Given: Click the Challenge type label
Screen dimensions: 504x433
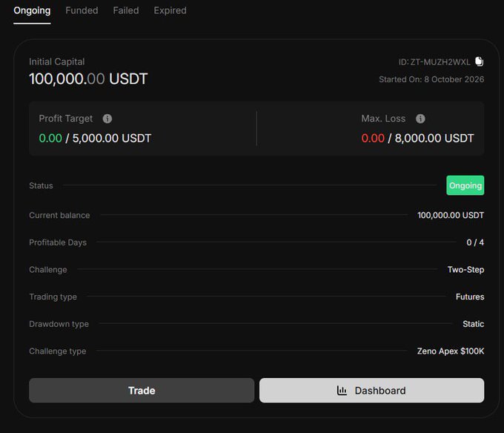Looking at the screenshot, I should click(x=58, y=351).
